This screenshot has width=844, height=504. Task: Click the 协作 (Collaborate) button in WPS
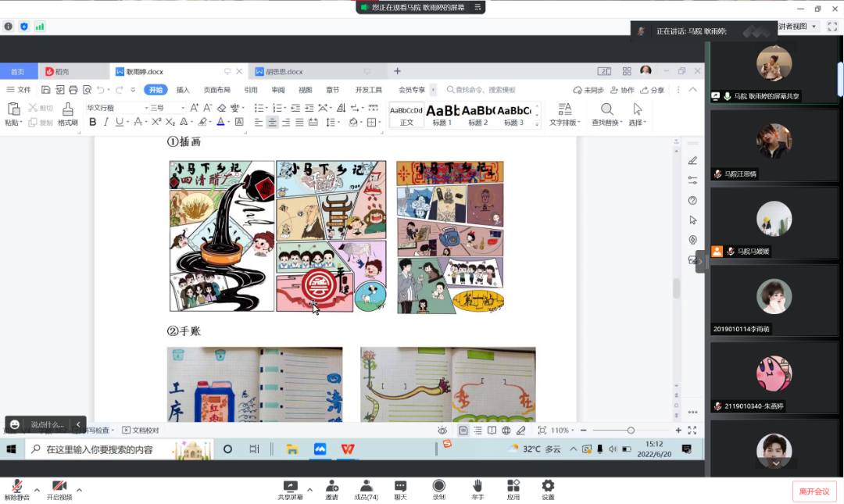pos(622,90)
